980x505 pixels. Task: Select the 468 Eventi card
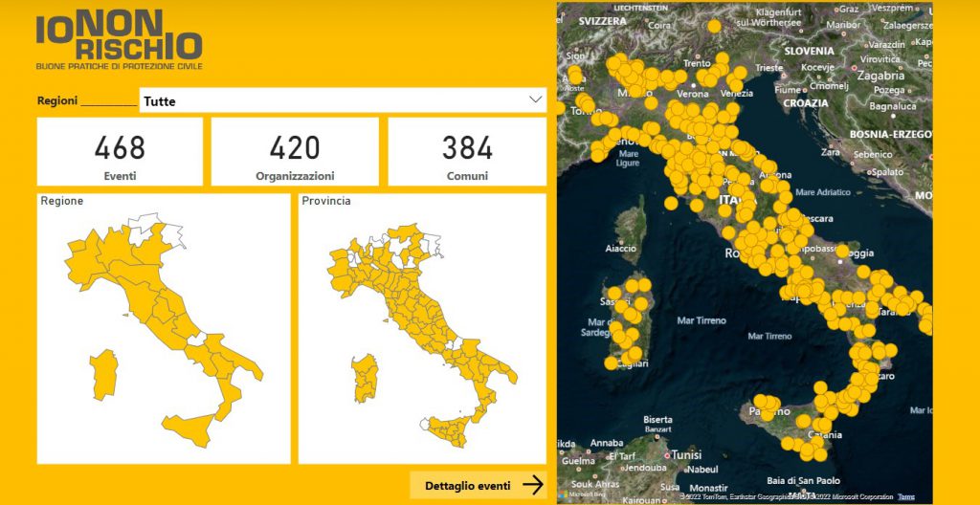coord(120,152)
